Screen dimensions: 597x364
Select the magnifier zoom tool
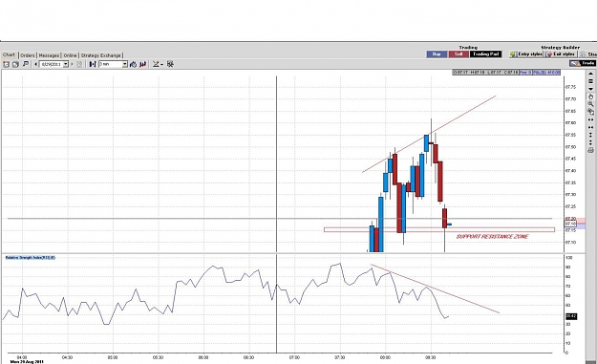(591, 104)
